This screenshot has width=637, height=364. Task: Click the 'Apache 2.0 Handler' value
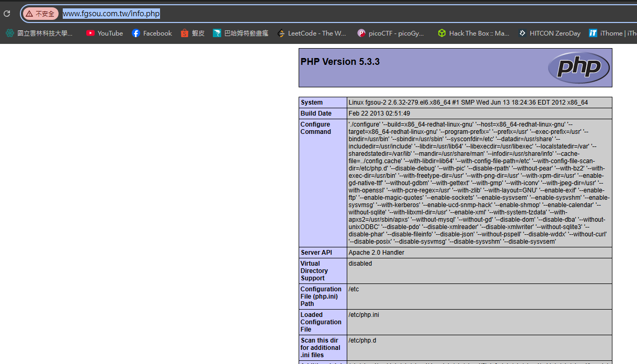click(x=377, y=253)
